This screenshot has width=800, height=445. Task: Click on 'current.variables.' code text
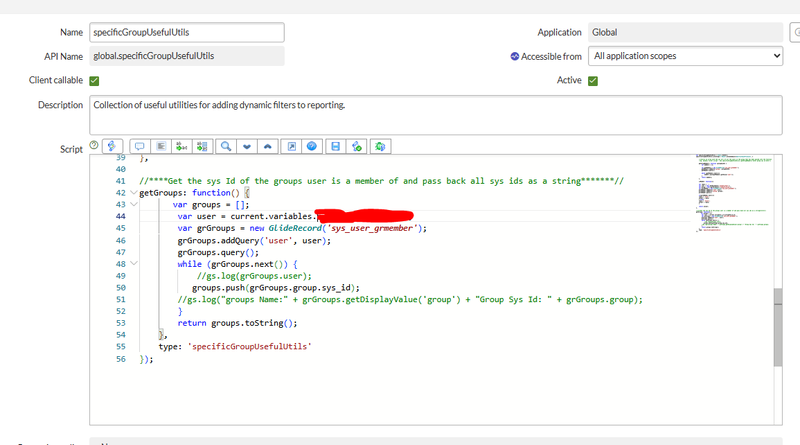point(273,216)
